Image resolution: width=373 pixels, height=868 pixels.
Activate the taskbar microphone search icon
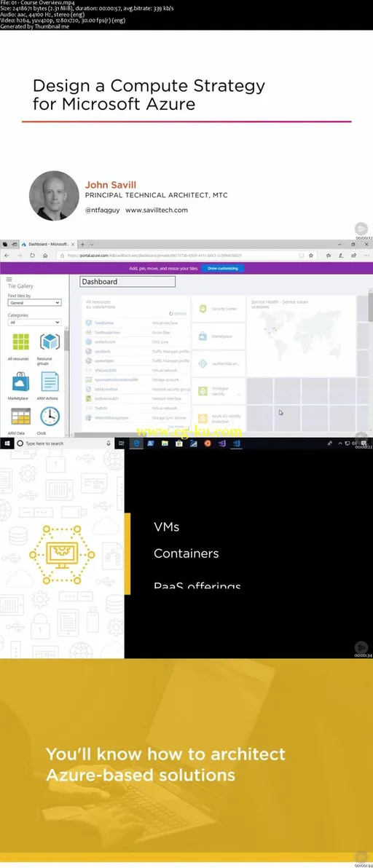point(109,443)
